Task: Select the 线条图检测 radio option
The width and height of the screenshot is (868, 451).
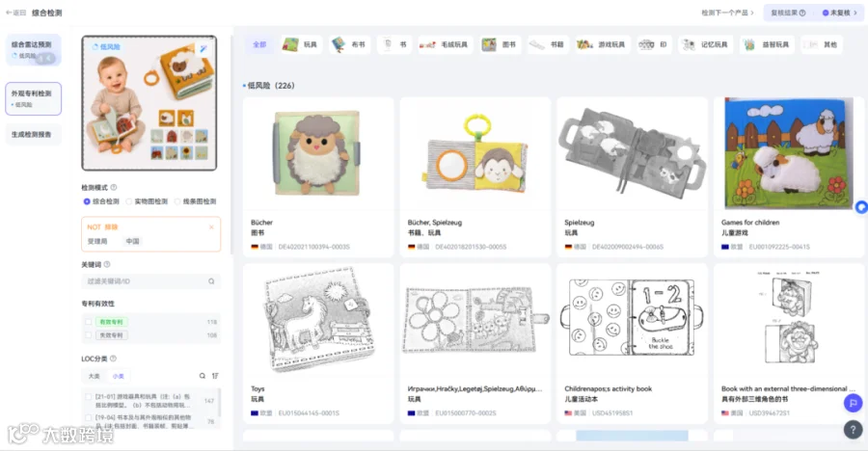Action: pos(177,201)
